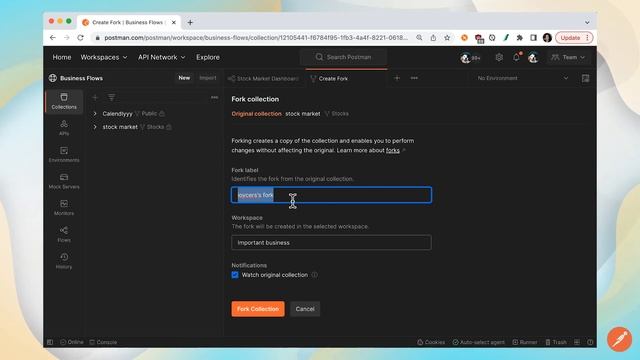Click the Fork Collection button

pyautogui.click(x=258, y=309)
